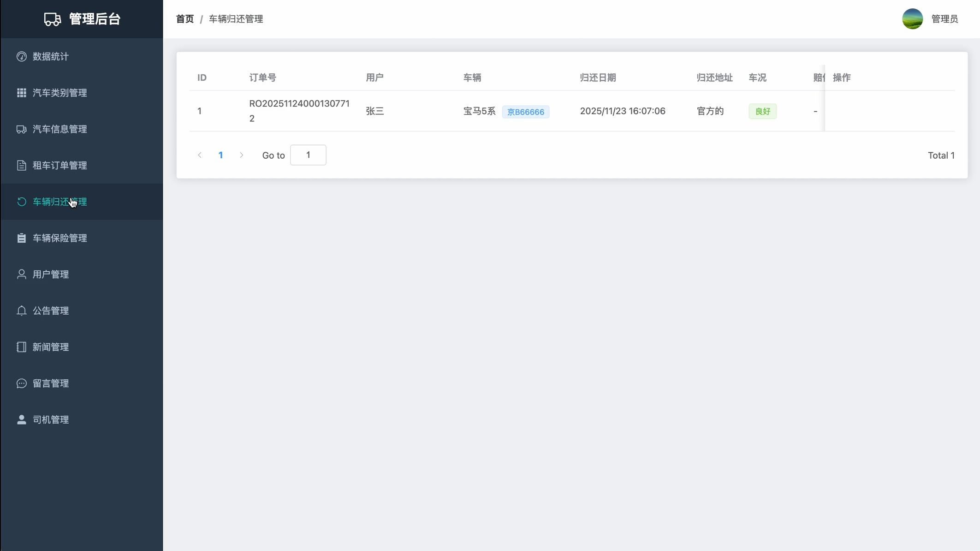This screenshot has height=551, width=980.
Task: Select 车辆归还管理 in the sidebar
Action: pos(60,202)
